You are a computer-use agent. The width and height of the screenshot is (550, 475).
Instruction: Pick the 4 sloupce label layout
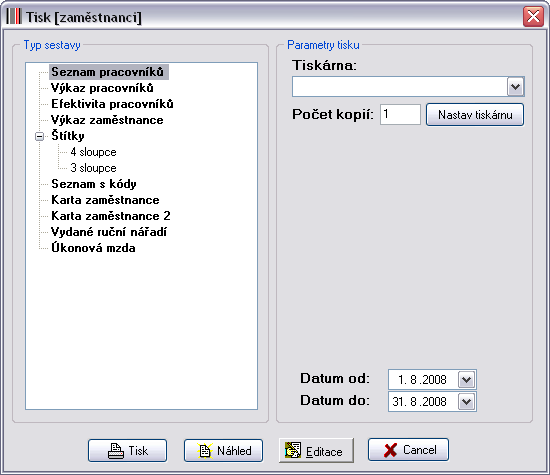click(93, 152)
